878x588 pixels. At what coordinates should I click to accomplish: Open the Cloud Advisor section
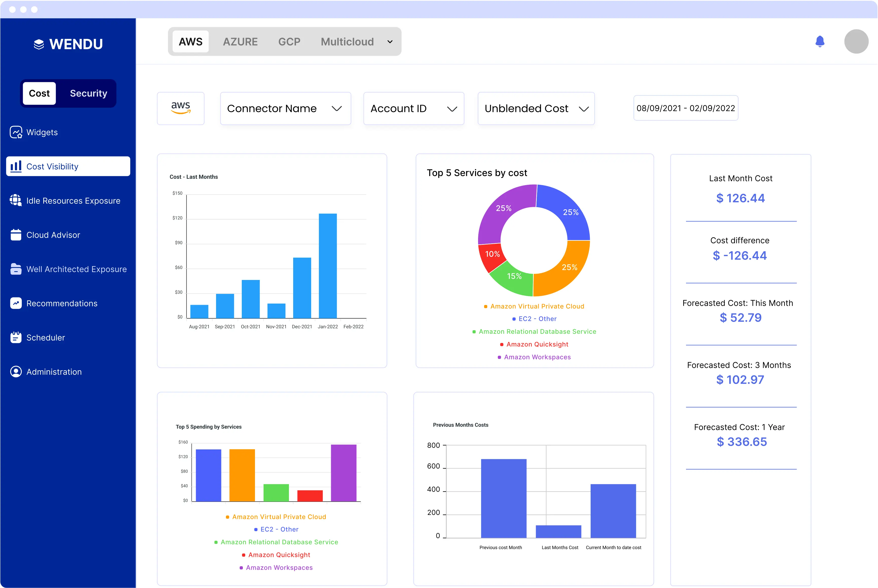point(53,235)
